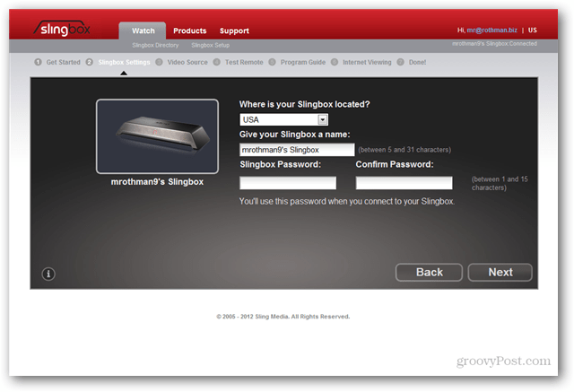
Task: Select the Done! step
Action: point(417,62)
